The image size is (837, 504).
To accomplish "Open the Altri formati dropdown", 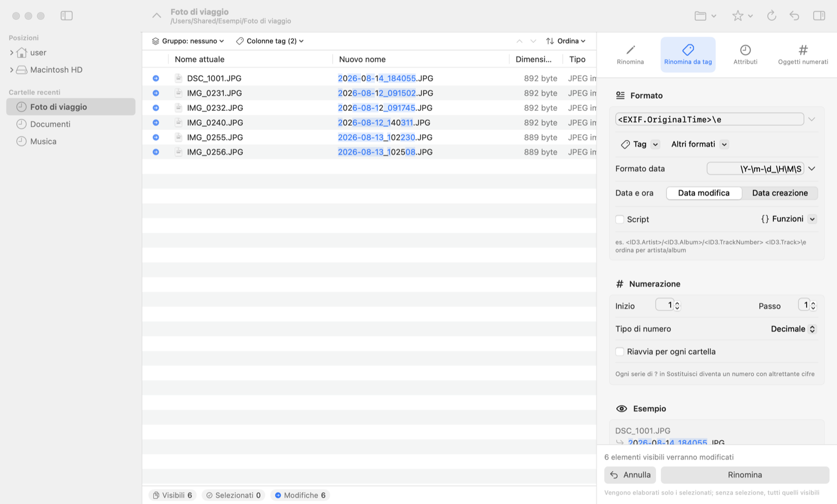I will [700, 144].
